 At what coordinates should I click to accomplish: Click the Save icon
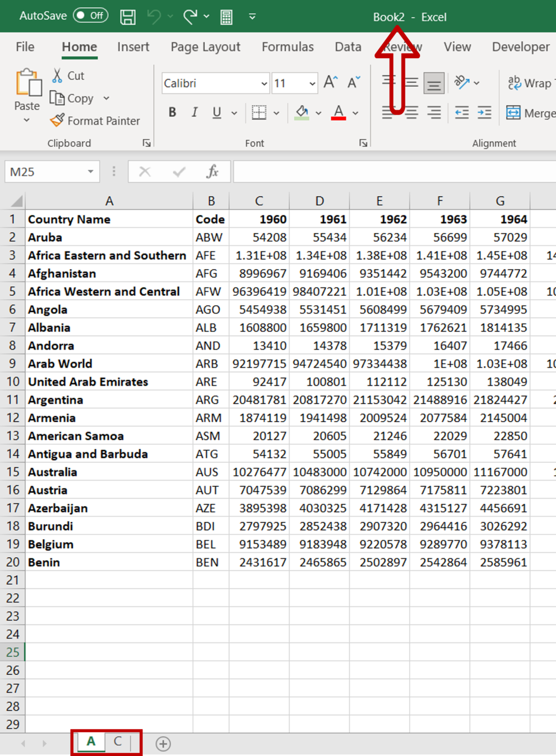click(x=127, y=16)
